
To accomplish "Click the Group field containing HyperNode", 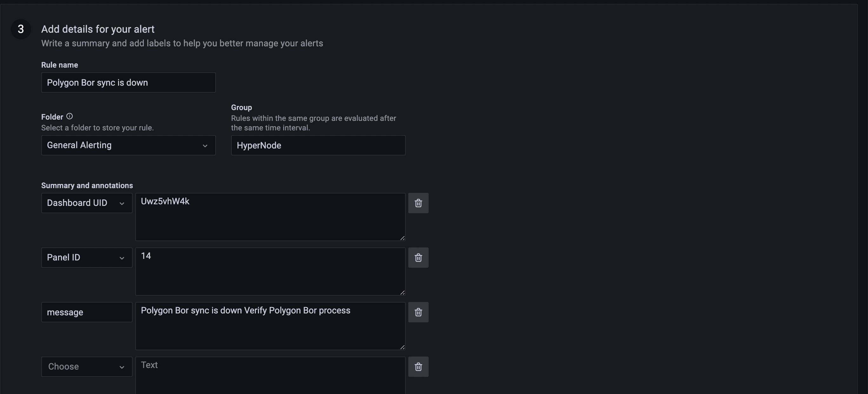I will pos(318,145).
